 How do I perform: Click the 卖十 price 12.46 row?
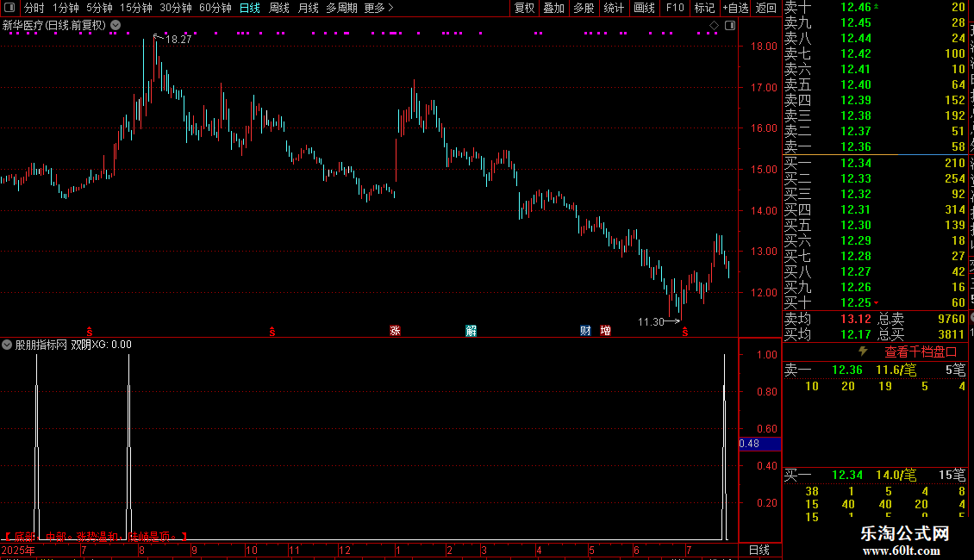click(x=875, y=7)
